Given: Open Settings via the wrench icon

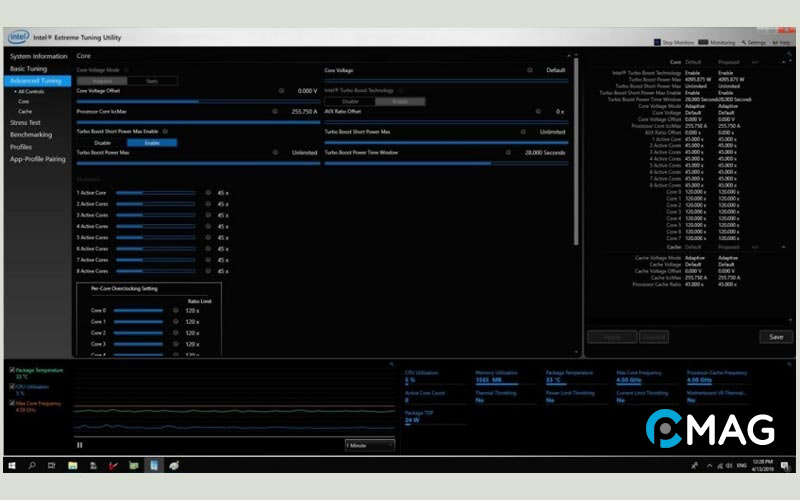Looking at the screenshot, I should [x=754, y=42].
